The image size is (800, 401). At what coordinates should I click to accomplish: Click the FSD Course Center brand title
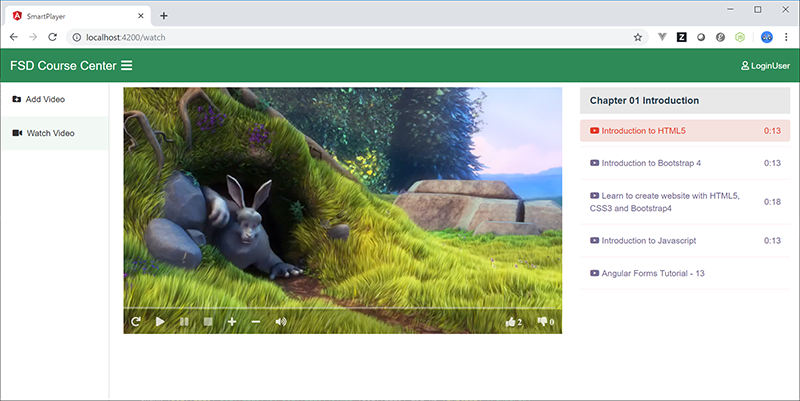63,66
